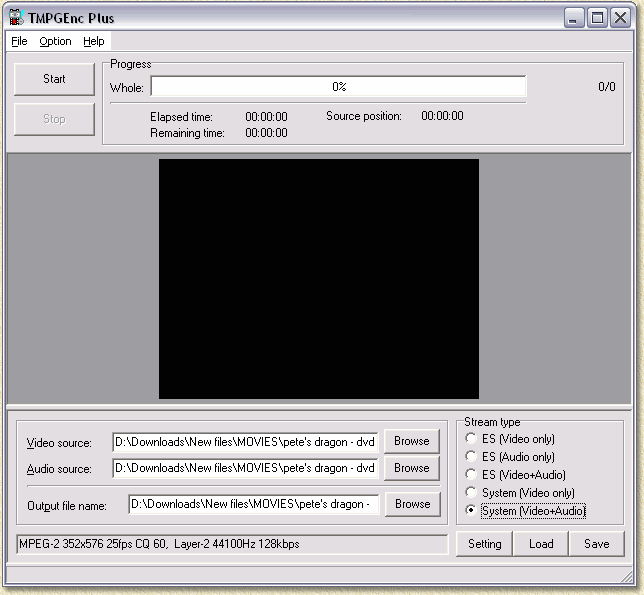Click the Whole progress bar
The width and height of the screenshot is (644, 595).
click(x=338, y=87)
